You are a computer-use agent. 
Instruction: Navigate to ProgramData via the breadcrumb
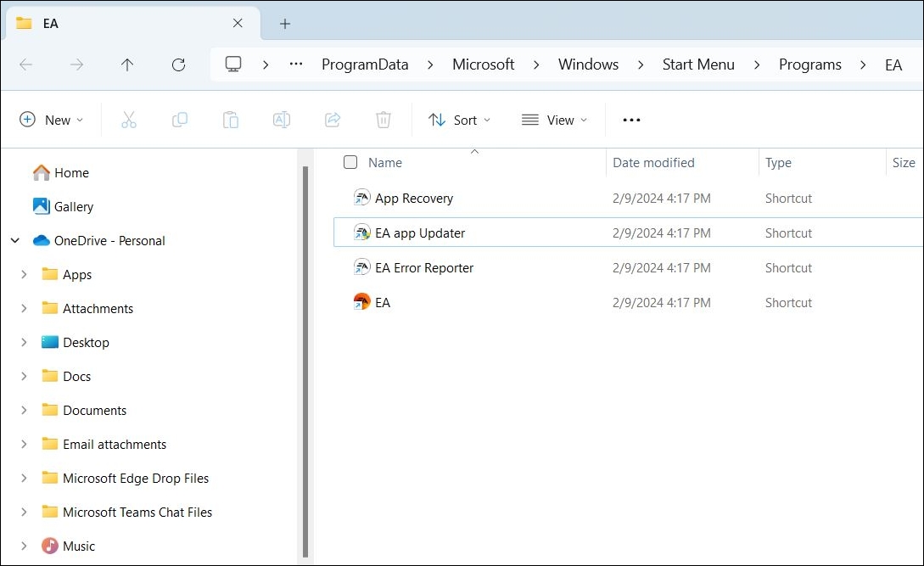365,64
